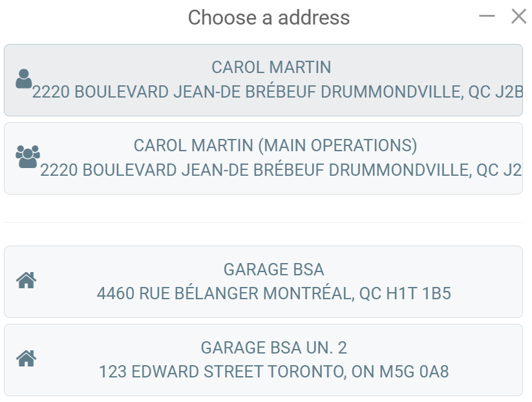The image size is (532, 402).
Task: Click the house icon for Garage BSA UN. 2
Action: pos(26,358)
